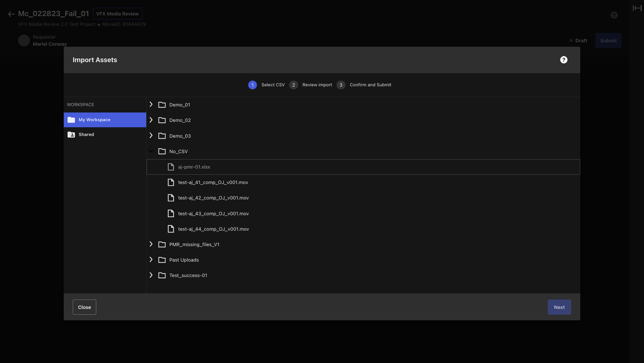
Task: Expand the Test_success-01 chevron
Action: point(151,275)
